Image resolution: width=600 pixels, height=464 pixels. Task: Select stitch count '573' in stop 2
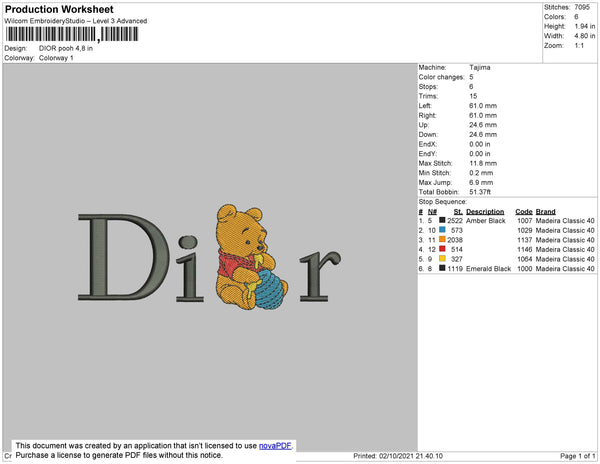[x=457, y=230]
